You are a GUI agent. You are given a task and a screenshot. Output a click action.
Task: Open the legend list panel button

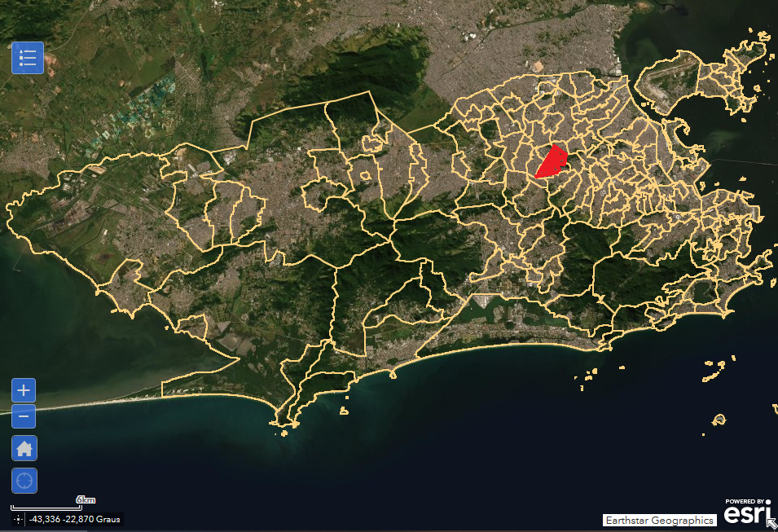click(27, 58)
